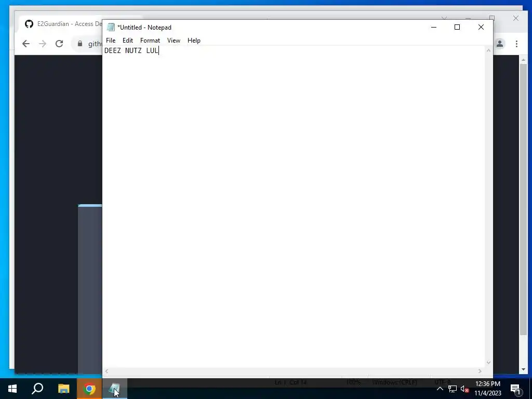Screen dimensions: 532x399
Task: Open the Help menu in Notepad
Action: (x=194, y=41)
